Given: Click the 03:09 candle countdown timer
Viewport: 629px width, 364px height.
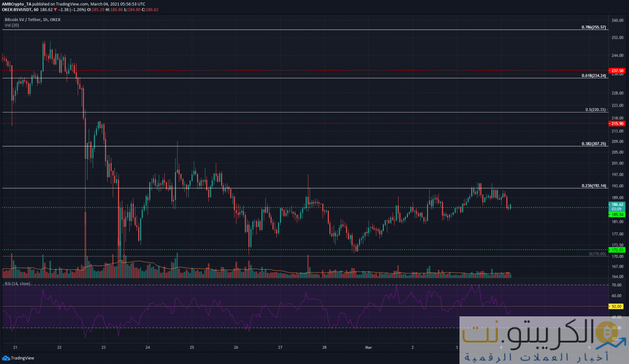Looking at the screenshot, I should point(616,209).
